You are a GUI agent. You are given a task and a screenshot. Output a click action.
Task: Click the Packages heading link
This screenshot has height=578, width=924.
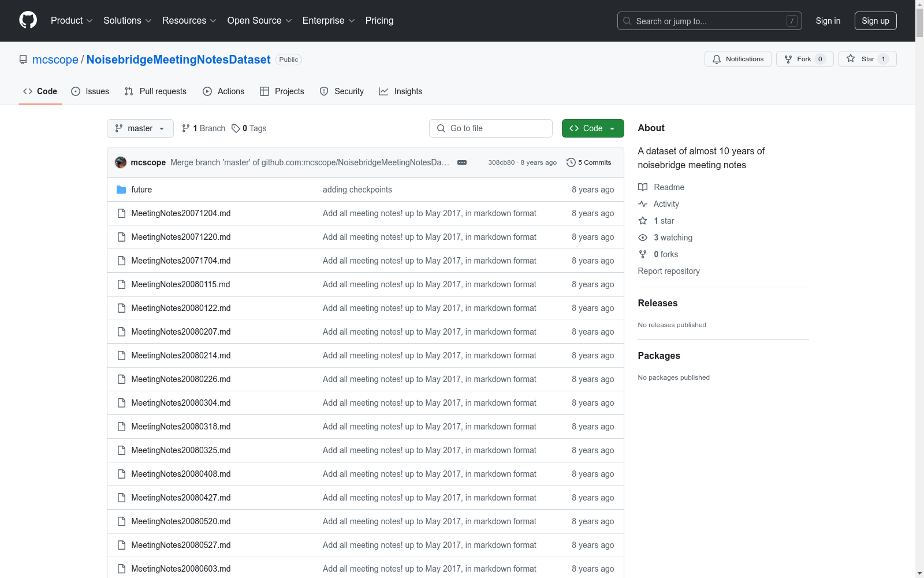tap(659, 355)
